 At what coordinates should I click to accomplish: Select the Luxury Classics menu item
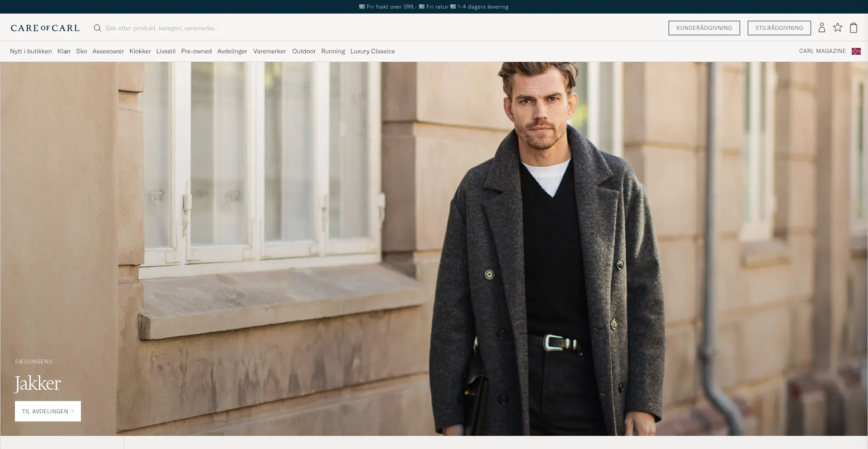tap(372, 51)
